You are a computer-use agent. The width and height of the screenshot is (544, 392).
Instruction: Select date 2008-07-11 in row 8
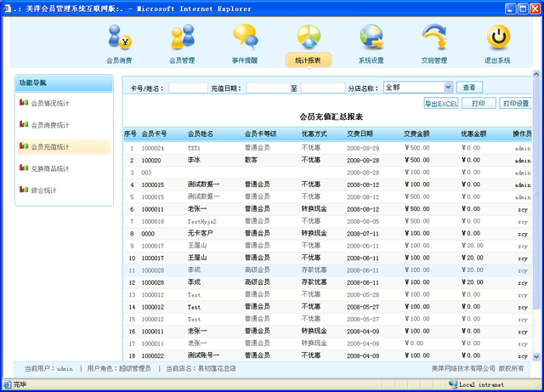click(x=363, y=234)
